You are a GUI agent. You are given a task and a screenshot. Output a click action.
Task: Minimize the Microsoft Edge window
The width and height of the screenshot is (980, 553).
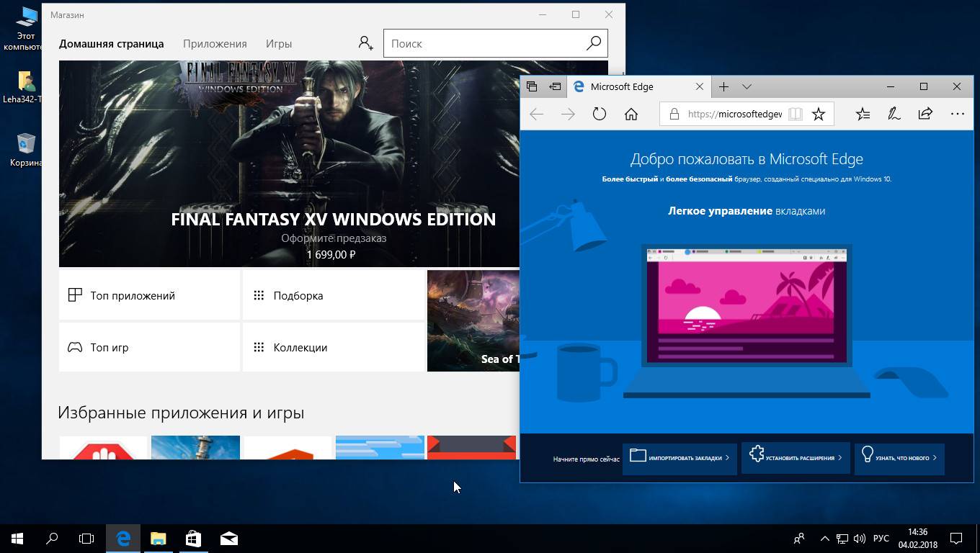click(891, 86)
